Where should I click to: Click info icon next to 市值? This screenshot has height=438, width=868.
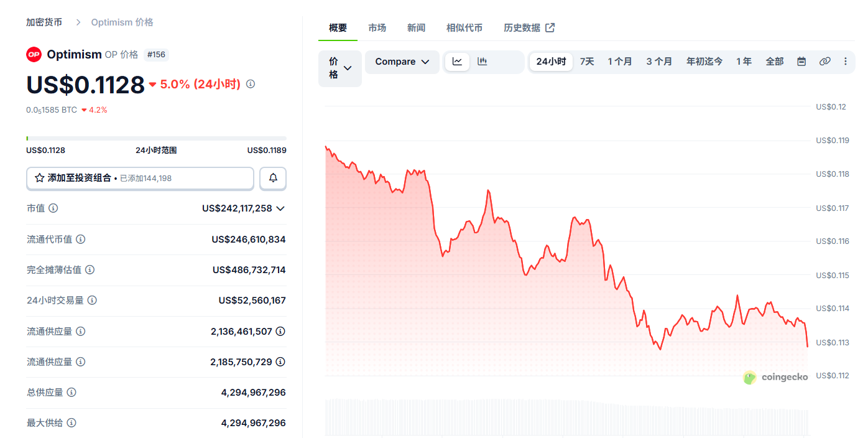[x=53, y=208]
